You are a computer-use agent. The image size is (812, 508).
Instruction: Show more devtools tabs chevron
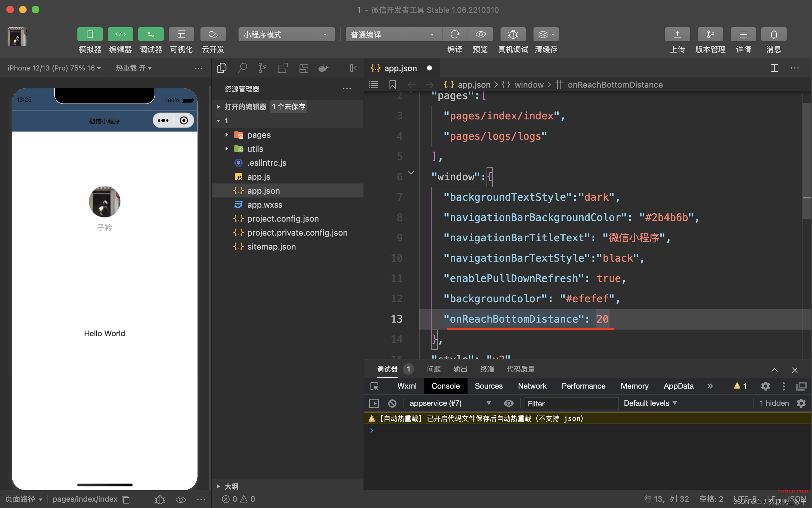click(710, 386)
